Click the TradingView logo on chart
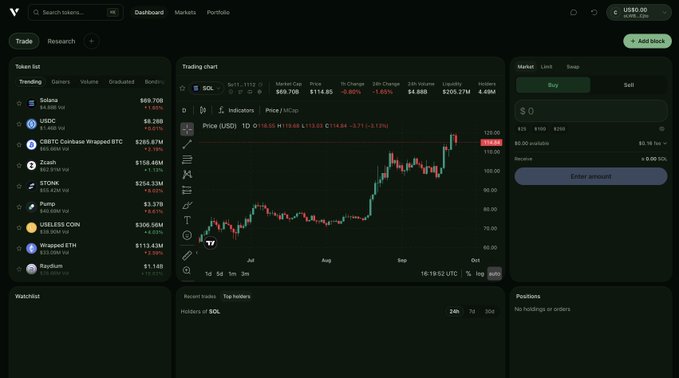The image size is (679, 378). click(210, 243)
